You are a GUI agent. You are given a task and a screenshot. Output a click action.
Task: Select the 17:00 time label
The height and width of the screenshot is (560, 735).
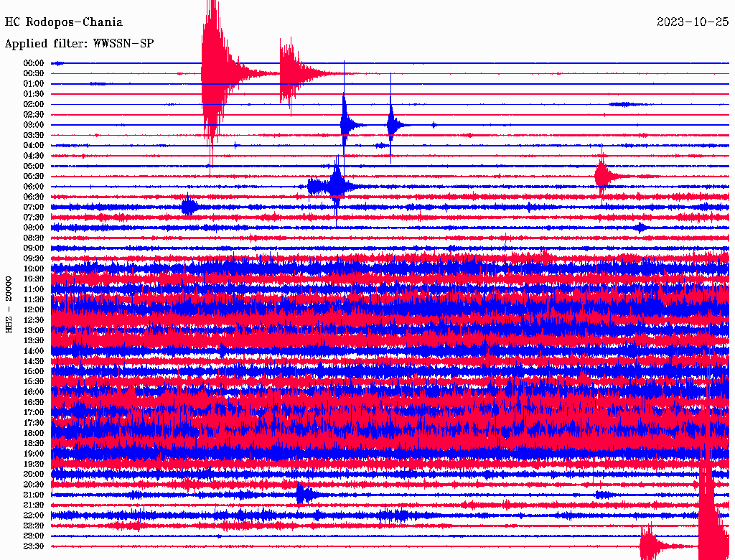click(34, 412)
